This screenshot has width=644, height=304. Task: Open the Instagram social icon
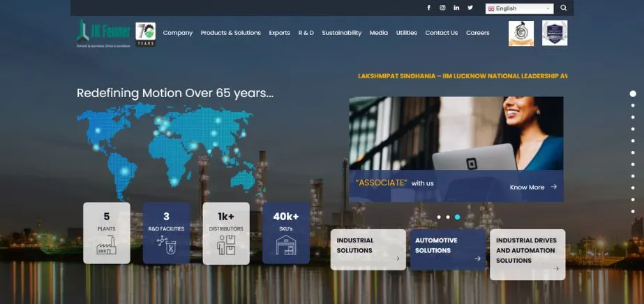[442, 8]
